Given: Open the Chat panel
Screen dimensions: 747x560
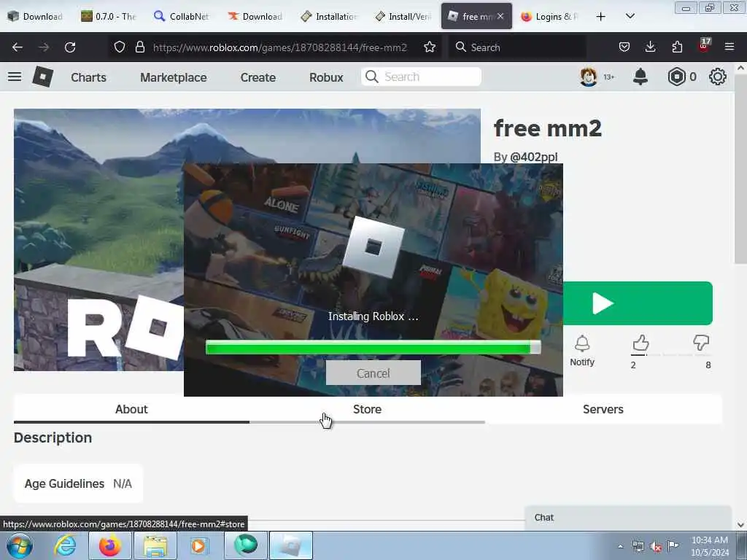Looking at the screenshot, I should tap(628, 518).
